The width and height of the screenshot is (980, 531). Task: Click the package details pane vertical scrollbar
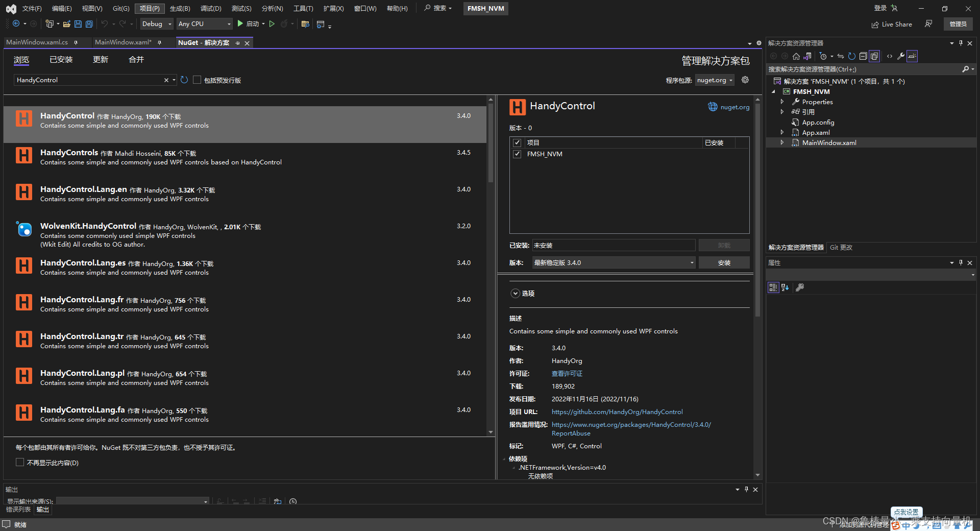pyautogui.click(x=757, y=209)
